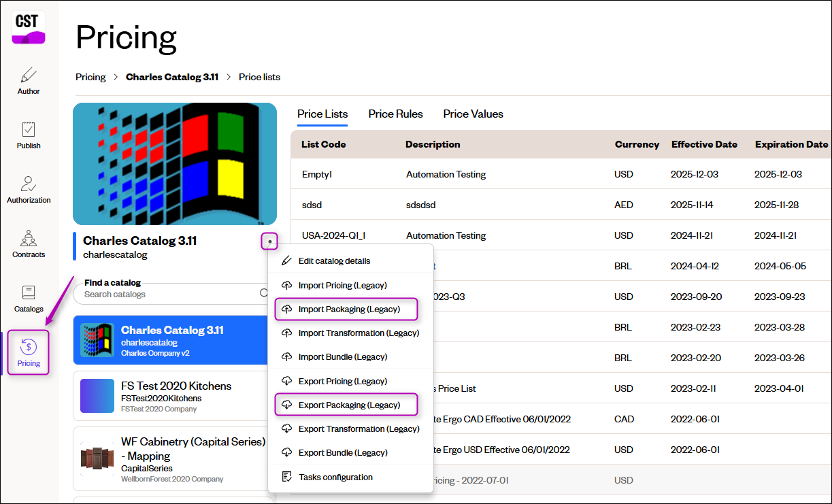Click the page title Pricing heading
This screenshot has width=832, height=504.
click(126, 37)
